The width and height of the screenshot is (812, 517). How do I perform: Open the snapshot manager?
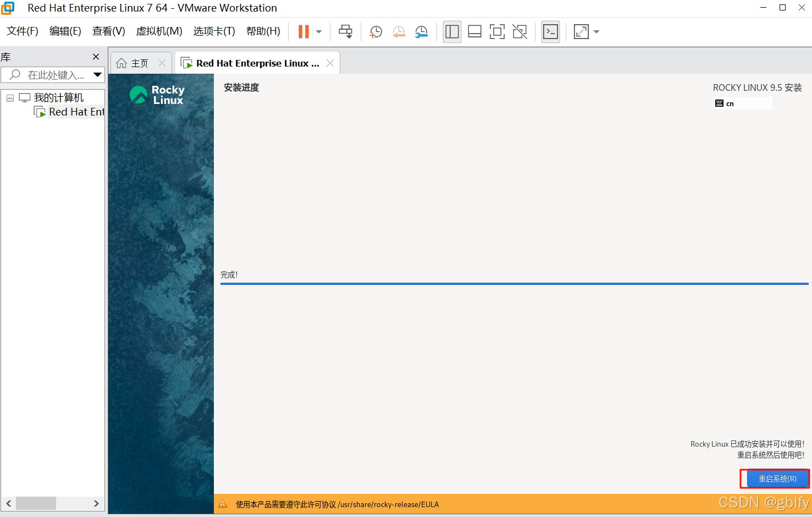pos(422,31)
